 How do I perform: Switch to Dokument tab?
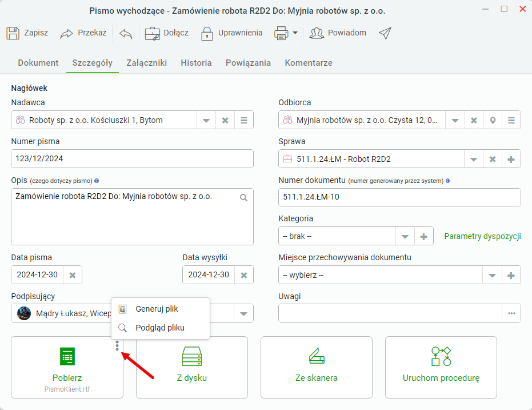38,63
